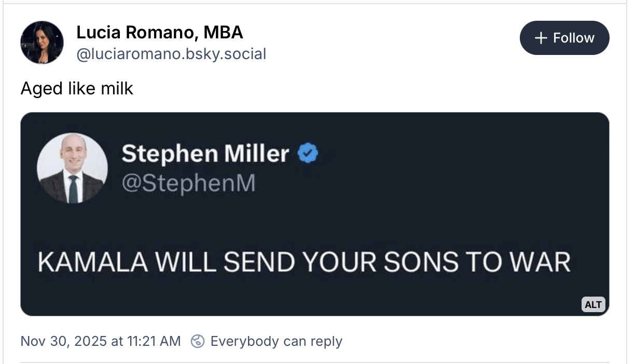Click the "11:21 AM" time text
The width and height of the screenshot is (635, 364).
click(151, 341)
